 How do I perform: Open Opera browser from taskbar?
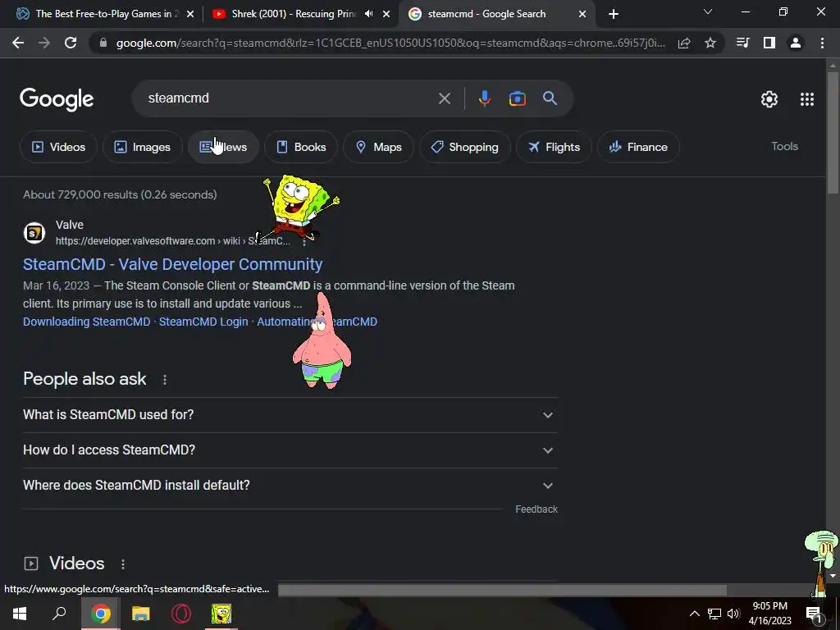181,614
